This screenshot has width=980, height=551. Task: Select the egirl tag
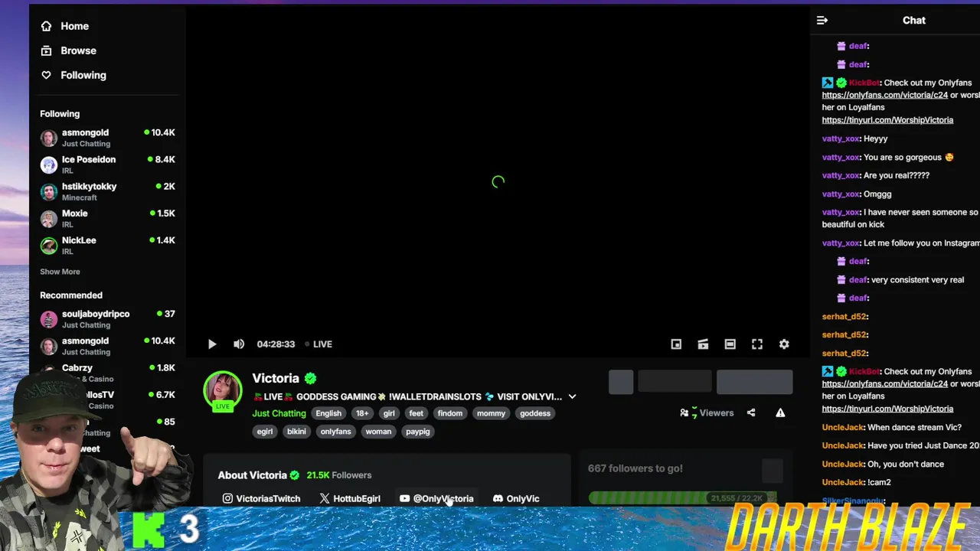click(265, 432)
